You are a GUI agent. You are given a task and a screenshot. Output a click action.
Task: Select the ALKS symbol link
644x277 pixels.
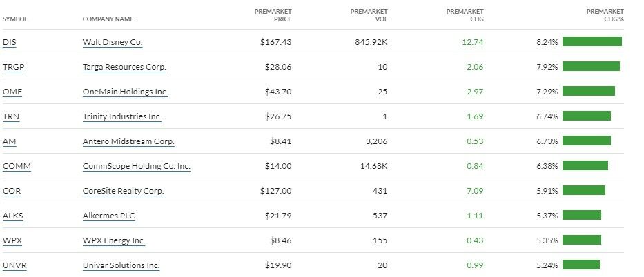click(13, 216)
